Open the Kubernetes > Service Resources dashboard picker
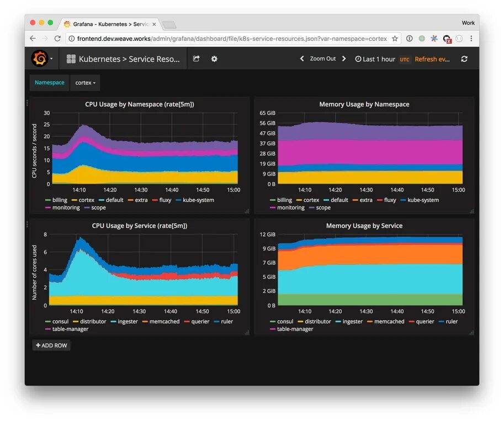504x421 pixels. 123,59
